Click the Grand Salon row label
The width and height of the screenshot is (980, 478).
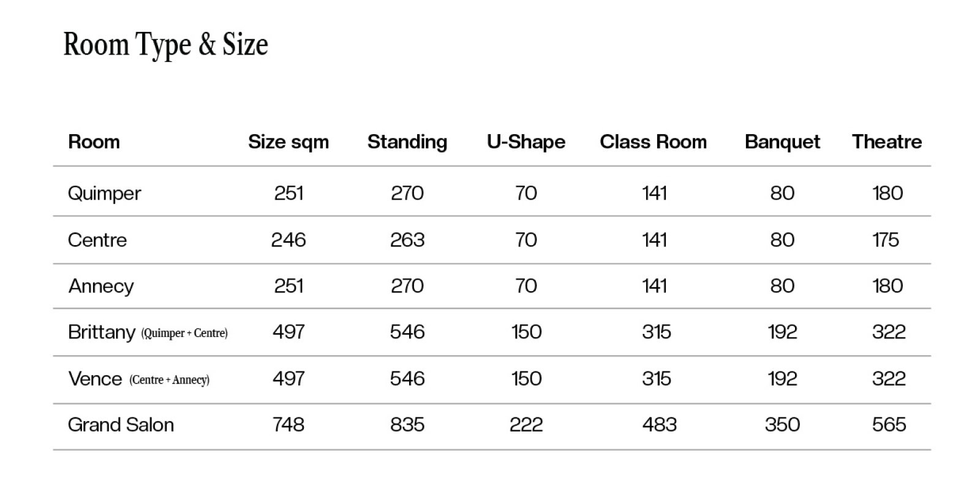point(121,425)
